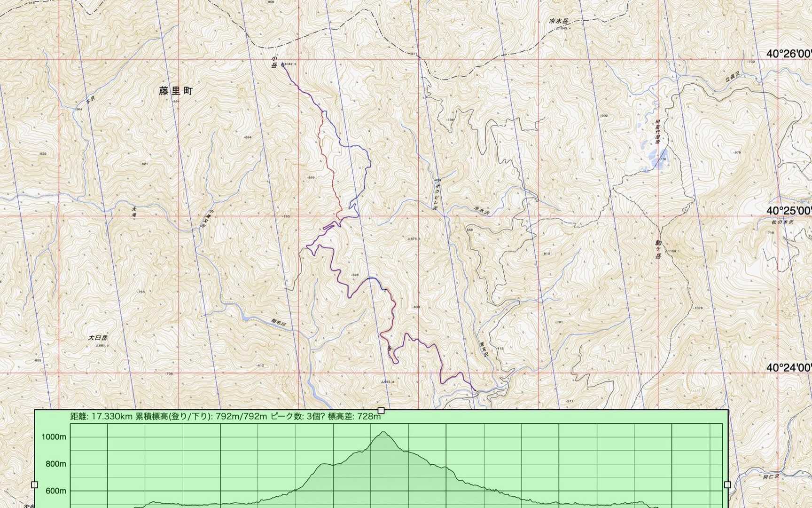Click the left resize handle of the elevation profile
Image resolution: width=812 pixels, height=508 pixels.
click(34, 484)
